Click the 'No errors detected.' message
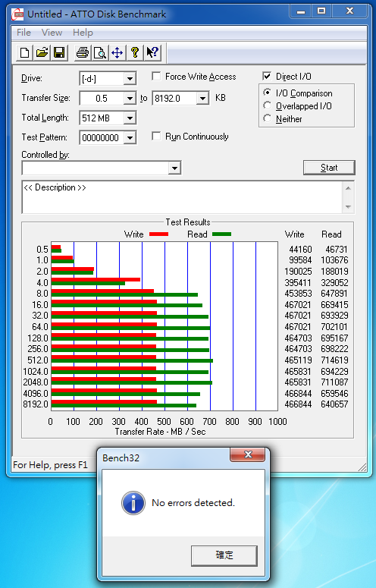Screen dimensions: 376x588 coord(193,503)
